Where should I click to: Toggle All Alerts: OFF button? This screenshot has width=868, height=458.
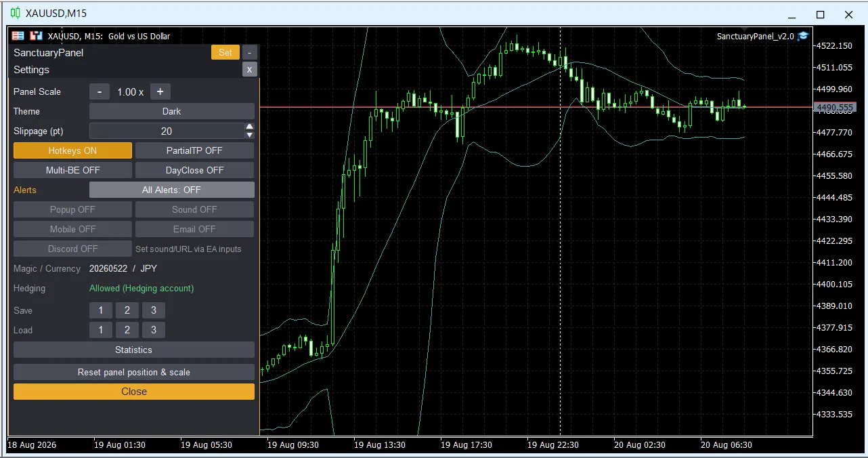click(172, 190)
